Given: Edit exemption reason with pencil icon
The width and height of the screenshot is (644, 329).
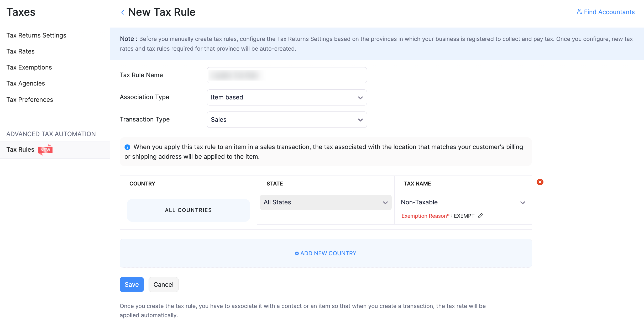Looking at the screenshot, I should (480, 216).
